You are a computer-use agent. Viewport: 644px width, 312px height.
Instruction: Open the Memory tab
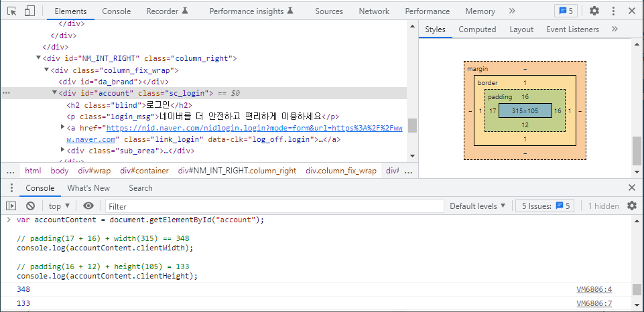(480, 11)
